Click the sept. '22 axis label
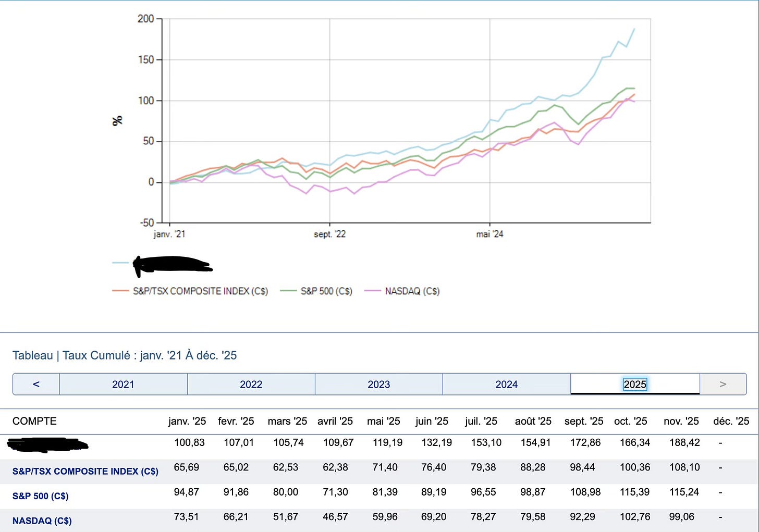The width and height of the screenshot is (759, 532). [x=329, y=234]
